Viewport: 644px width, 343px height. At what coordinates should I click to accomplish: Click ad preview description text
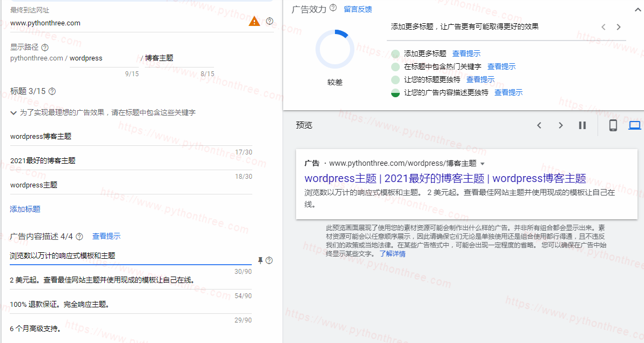click(x=460, y=198)
